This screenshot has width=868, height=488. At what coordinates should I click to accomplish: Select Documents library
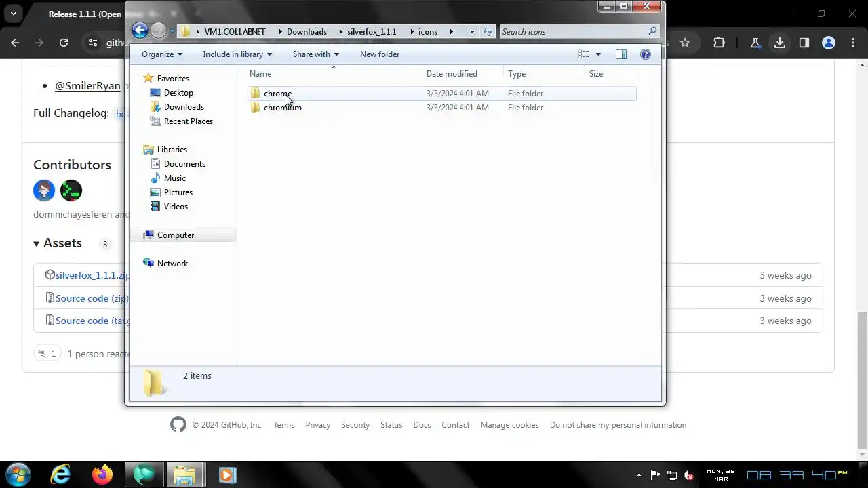click(x=184, y=164)
